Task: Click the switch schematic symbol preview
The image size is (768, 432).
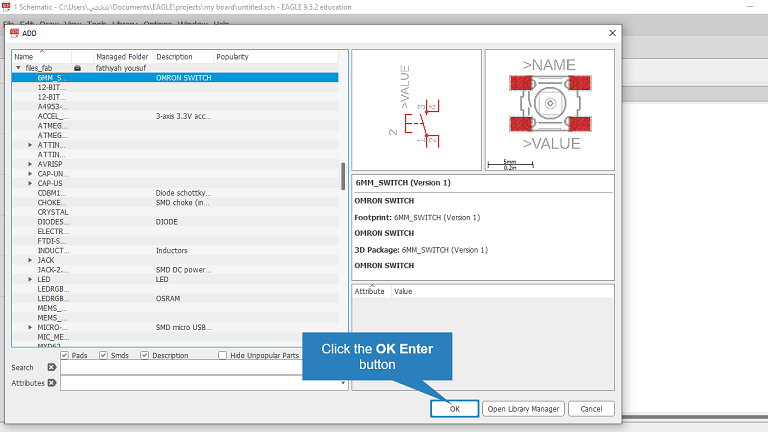Action: [416, 110]
